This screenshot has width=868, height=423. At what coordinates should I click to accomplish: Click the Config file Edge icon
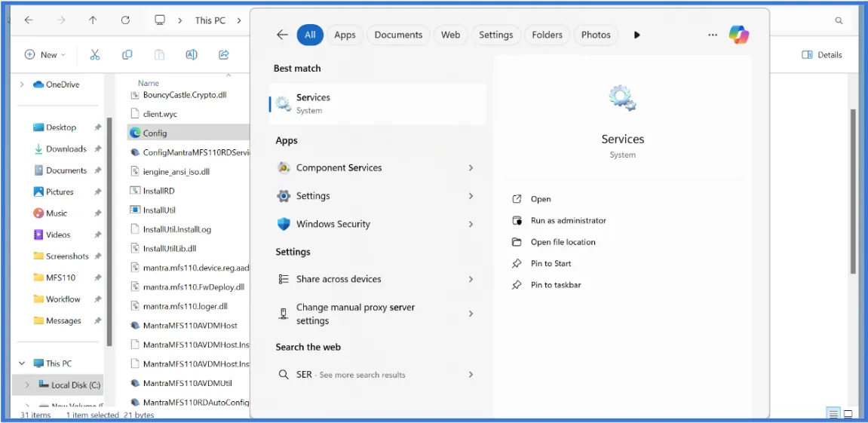pyautogui.click(x=134, y=133)
